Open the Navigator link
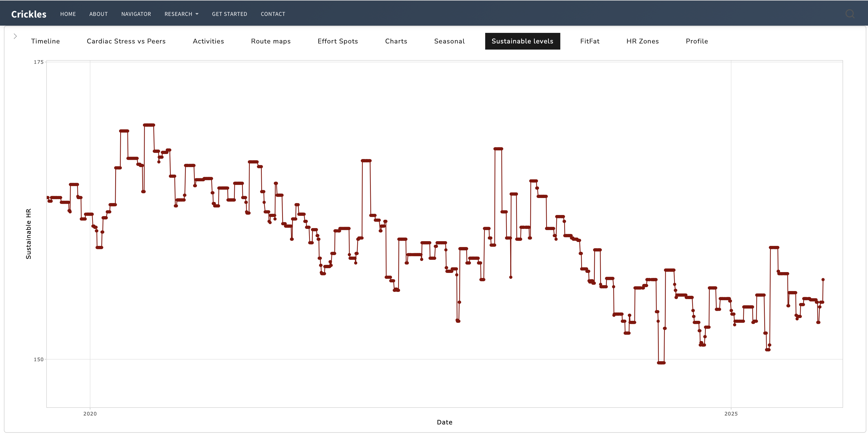This screenshot has height=435, width=868. point(136,14)
